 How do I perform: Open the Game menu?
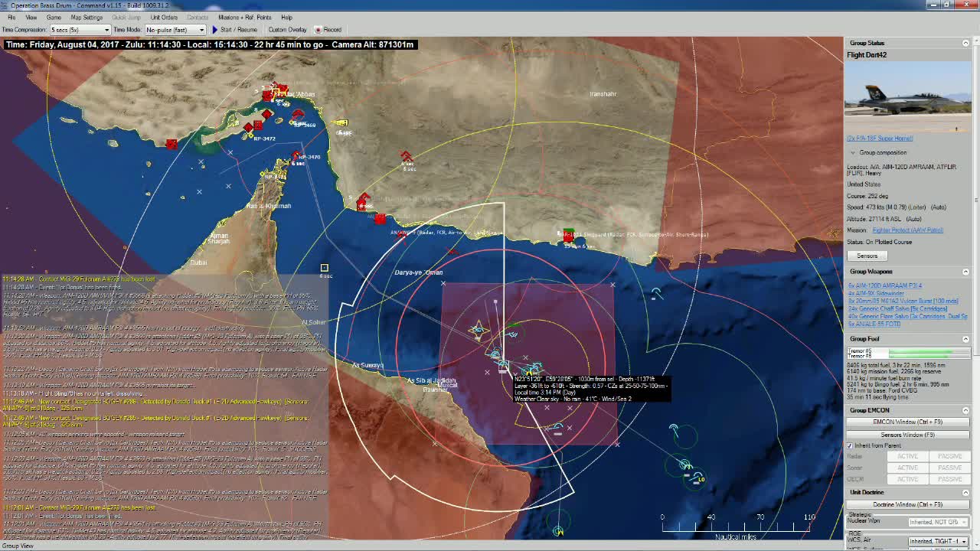click(54, 17)
